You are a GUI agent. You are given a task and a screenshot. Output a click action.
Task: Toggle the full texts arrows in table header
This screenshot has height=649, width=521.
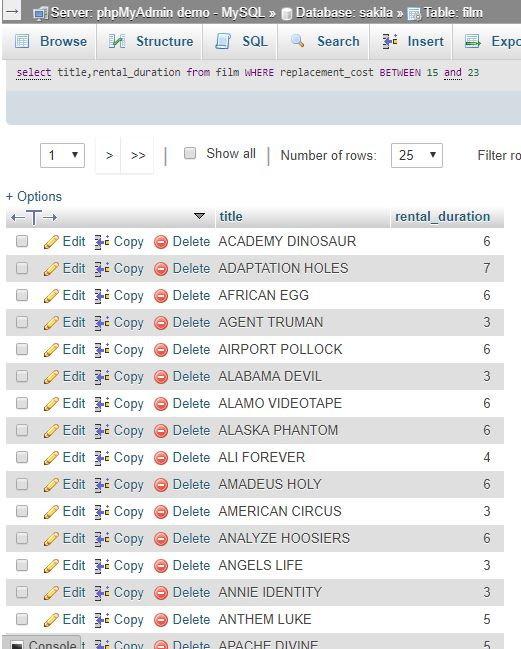pyautogui.click(x=34, y=217)
